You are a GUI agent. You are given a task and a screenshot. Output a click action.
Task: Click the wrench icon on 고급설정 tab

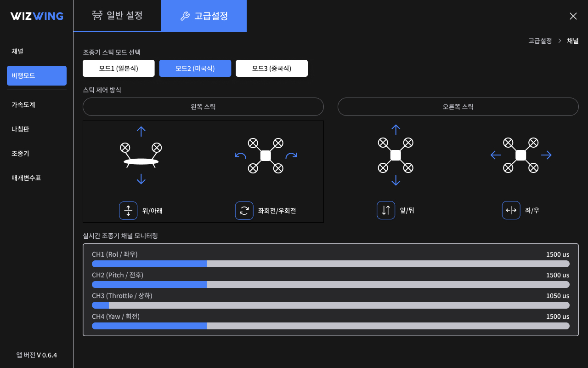185,17
